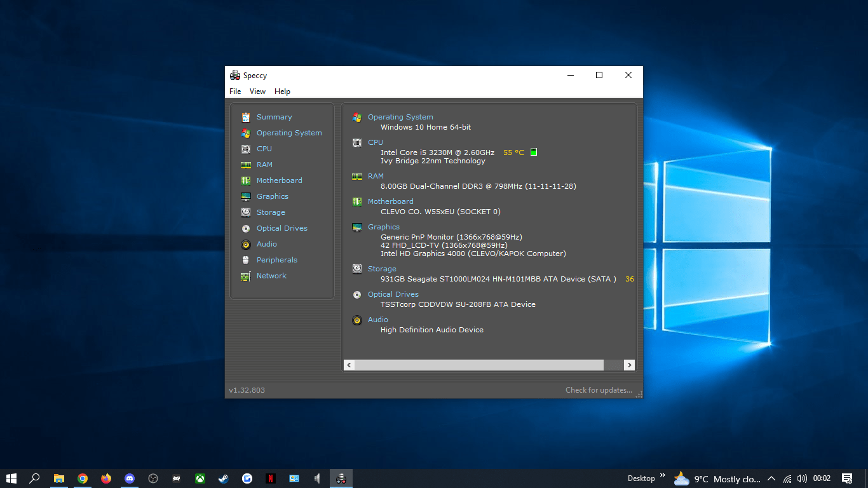Click the horizontal scrollbar's right arrow
The width and height of the screenshot is (868, 488).
tap(629, 365)
